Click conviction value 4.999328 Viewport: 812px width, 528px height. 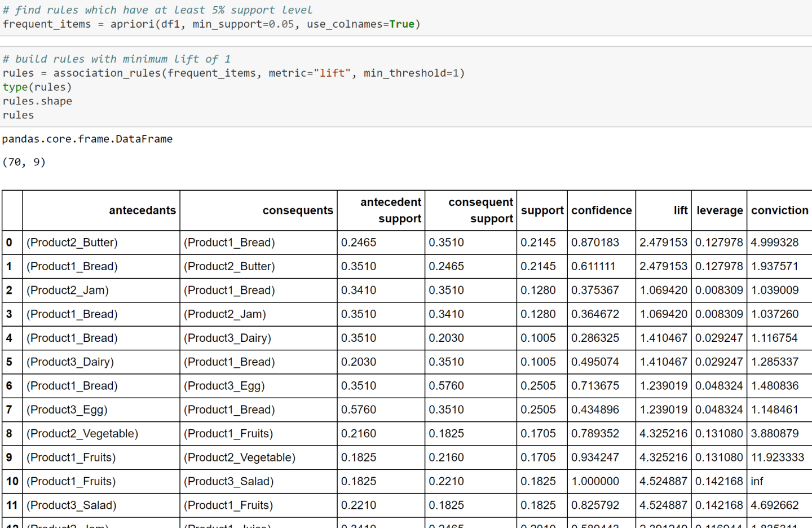pyautogui.click(x=774, y=243)
